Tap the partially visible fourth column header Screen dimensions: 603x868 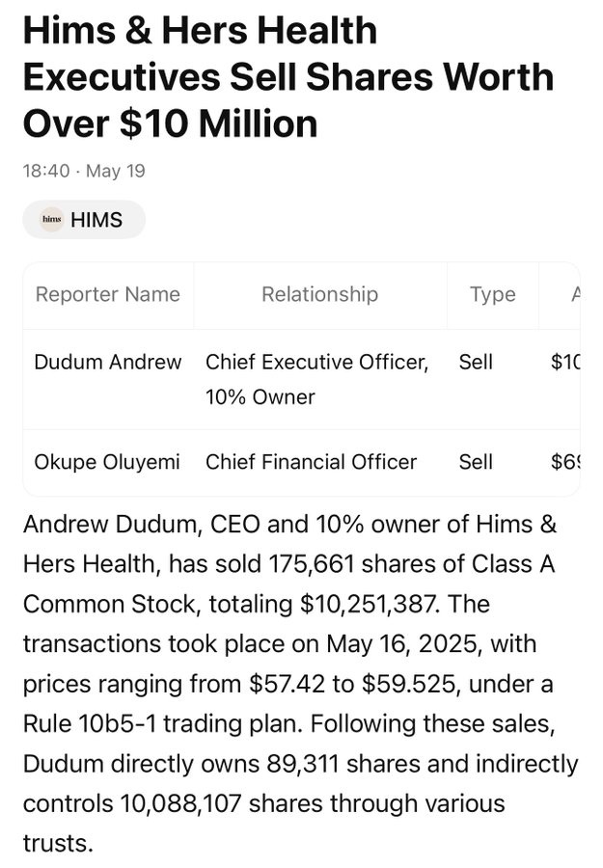(x=576, y=294)
